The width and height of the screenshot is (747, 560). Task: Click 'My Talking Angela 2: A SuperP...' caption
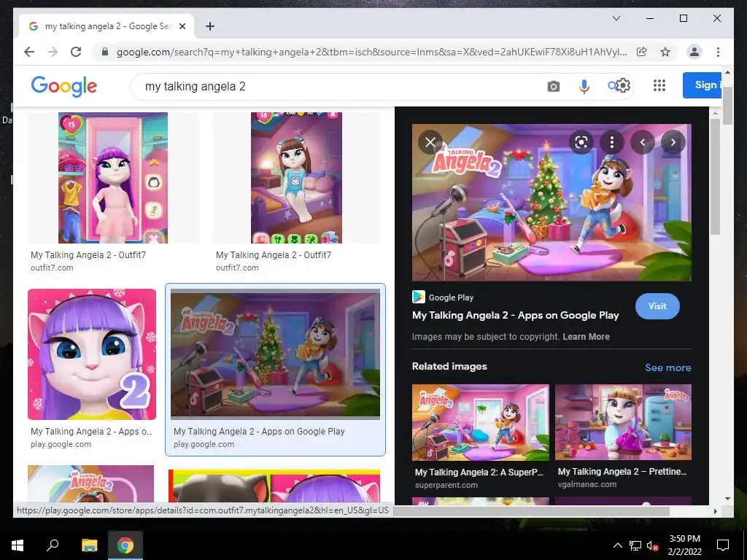point(479,472)
